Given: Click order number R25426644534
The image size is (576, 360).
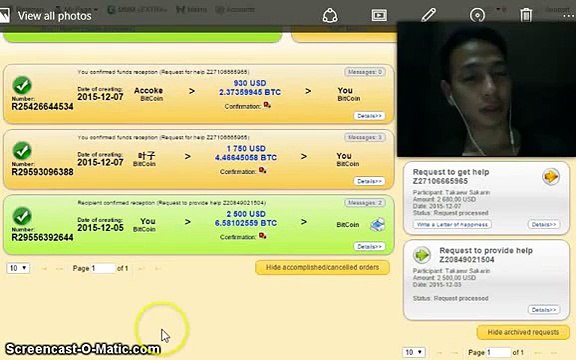Looking at the screenshot, I should tap(42, 107).
